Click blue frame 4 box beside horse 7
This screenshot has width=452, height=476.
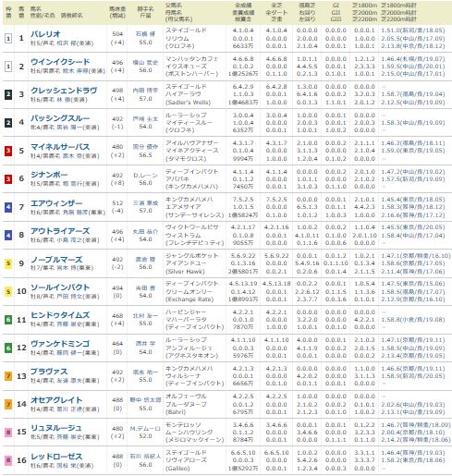(8, 207)
